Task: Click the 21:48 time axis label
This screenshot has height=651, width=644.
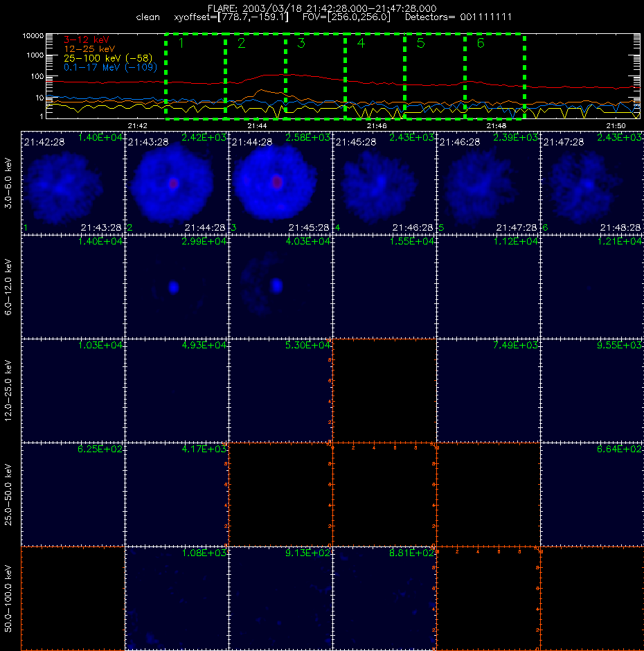Action: click(497, 126)
